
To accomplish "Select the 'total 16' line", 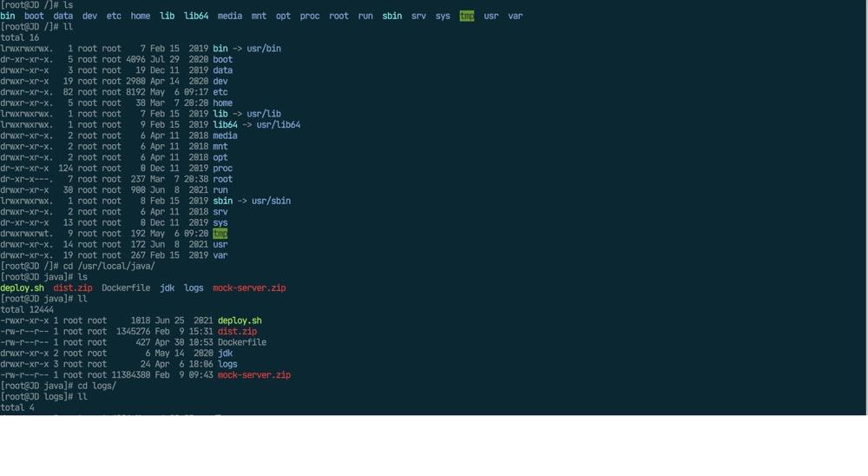I will pos(19,37).
